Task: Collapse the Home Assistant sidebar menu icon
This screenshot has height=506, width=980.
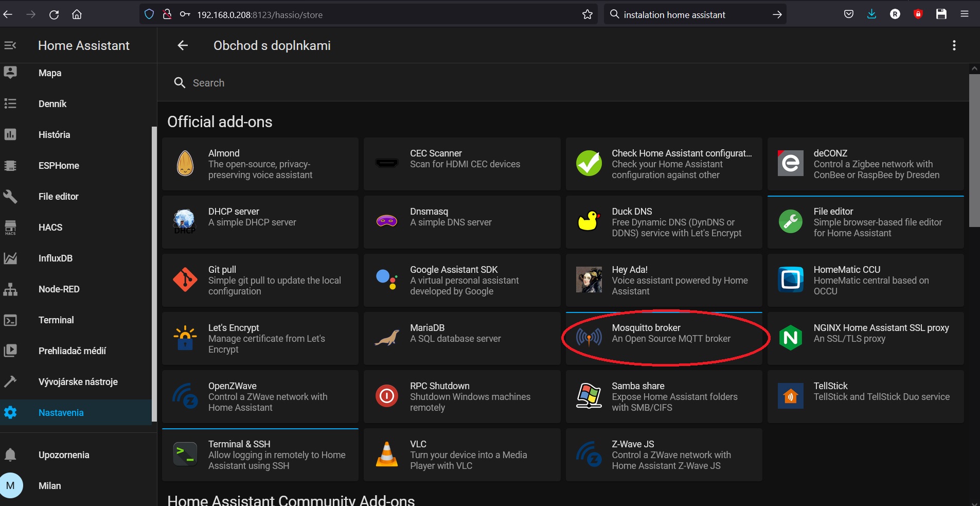Action: coord(10,45)
